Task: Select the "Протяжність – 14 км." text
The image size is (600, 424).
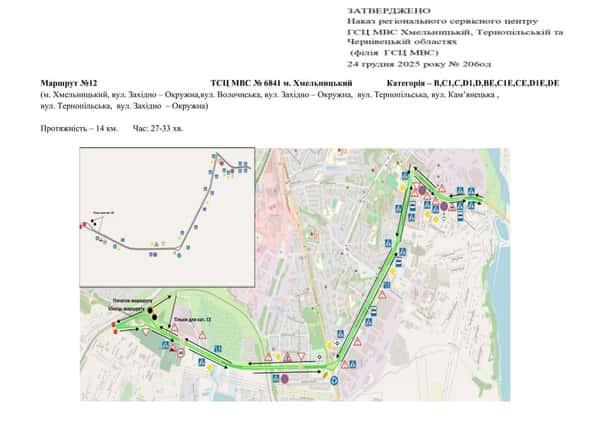Action: [79, 129]
